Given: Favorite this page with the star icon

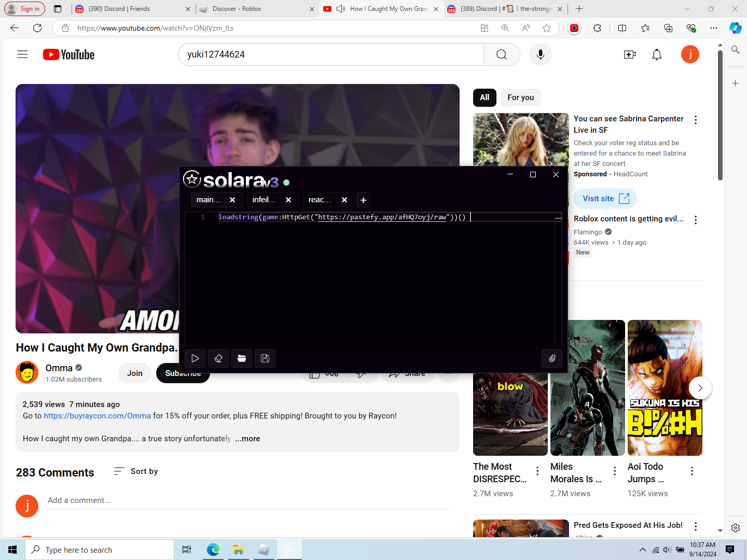Looking at the screenshot, I should coord(547,28).
